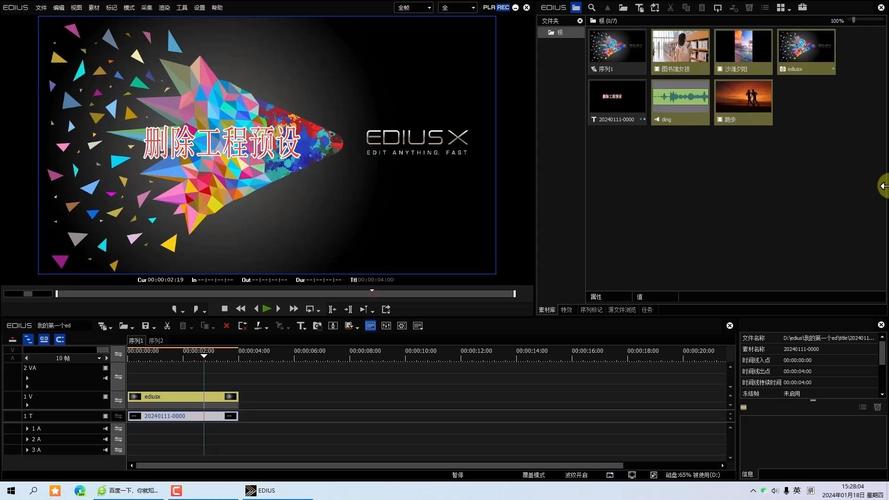
Task: Step back one frame in player
Action: coord(256,309)
